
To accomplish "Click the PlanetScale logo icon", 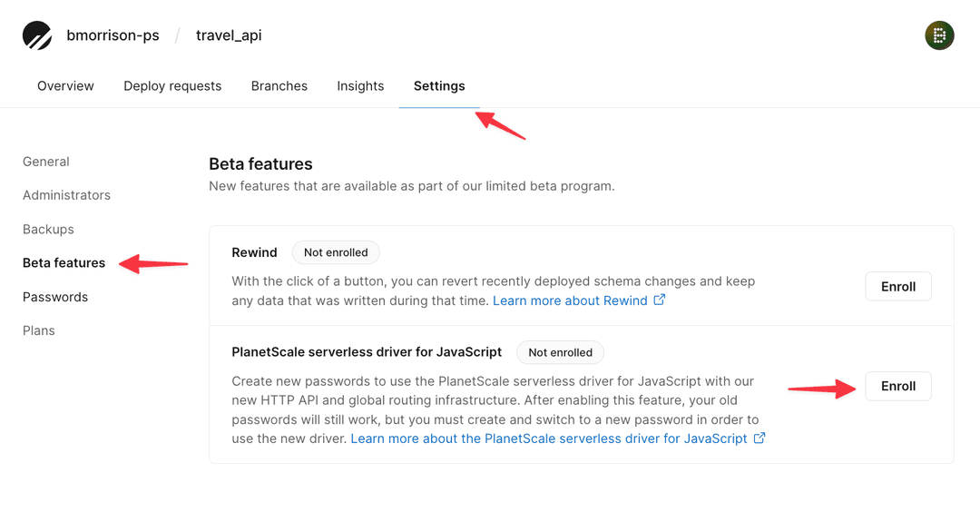I will pos(37,36).
